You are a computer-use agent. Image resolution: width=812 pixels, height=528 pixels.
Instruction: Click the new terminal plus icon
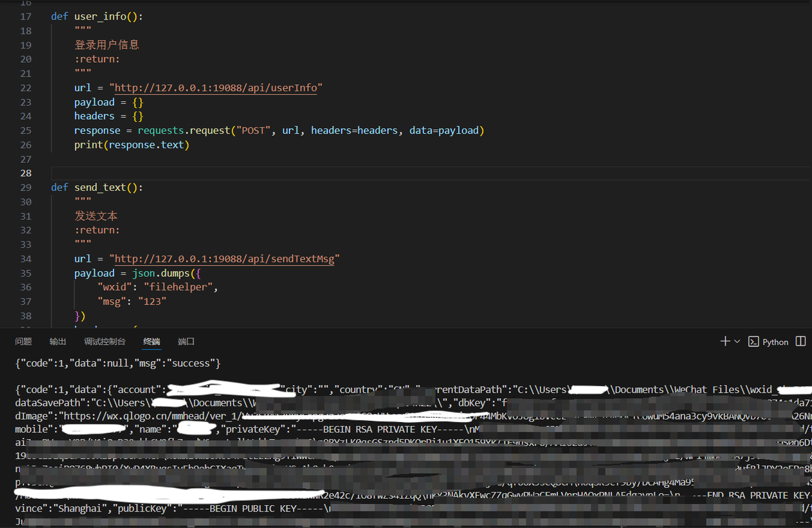tap(725, 341)
